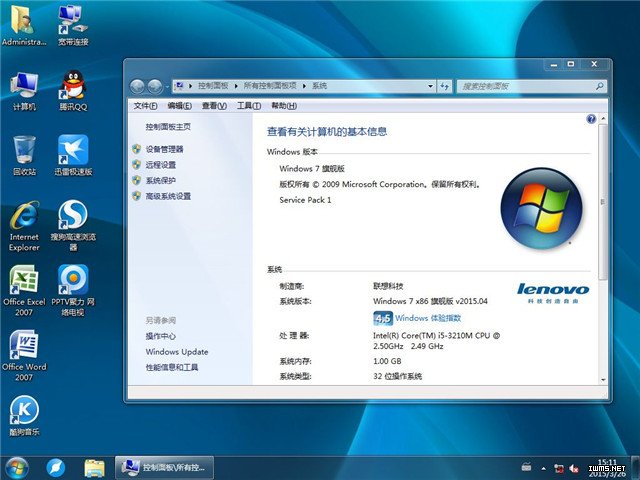This screenshot has width=640, height=480.
Task: Click the help question mark icon
Action: click(x=591, y=119)
